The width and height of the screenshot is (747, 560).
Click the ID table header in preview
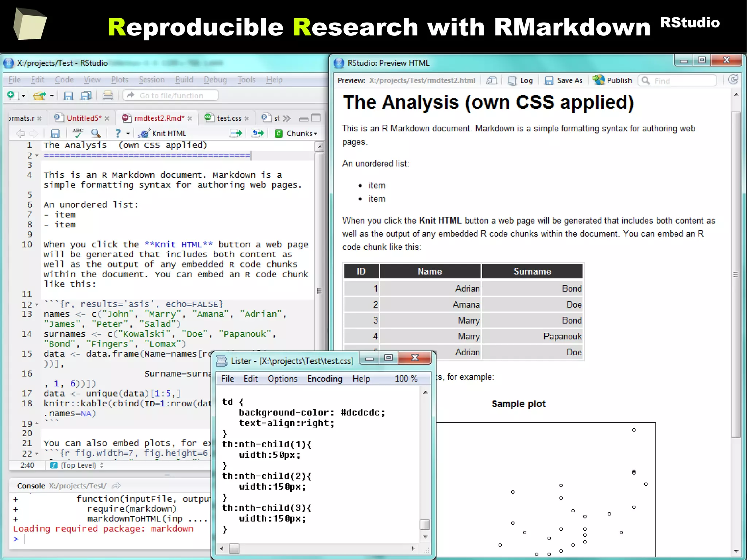361,271
